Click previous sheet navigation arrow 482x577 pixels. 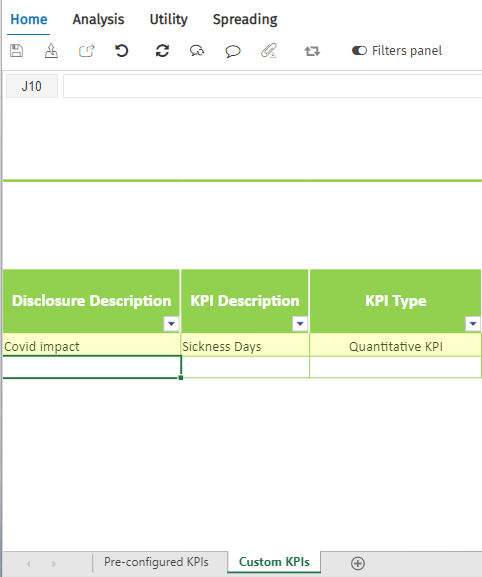point(28,563)
